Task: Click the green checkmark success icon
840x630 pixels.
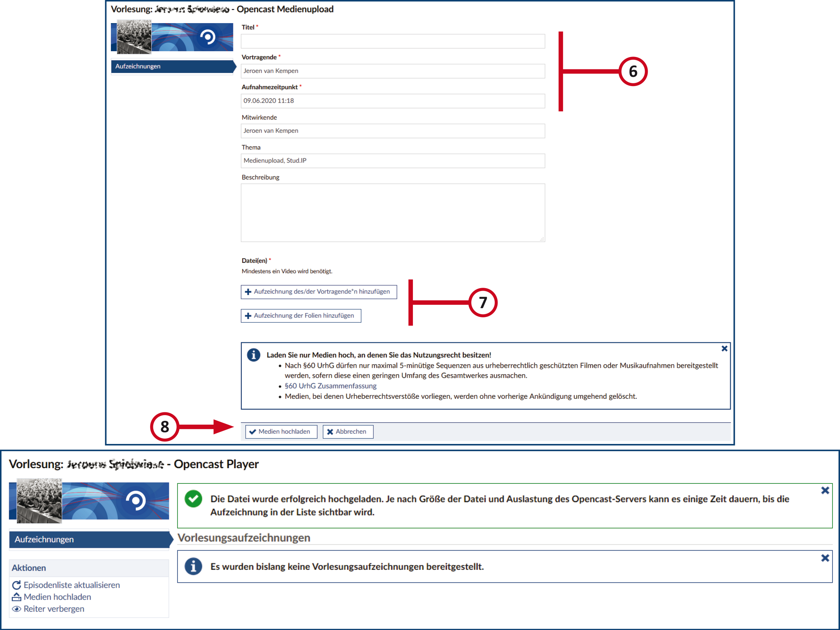Action: (x=193, y=499)
